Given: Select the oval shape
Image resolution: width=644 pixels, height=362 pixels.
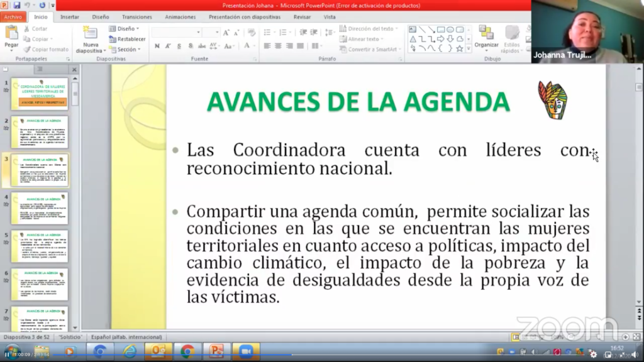Looking at the screenshot, I should coord(450,30).
